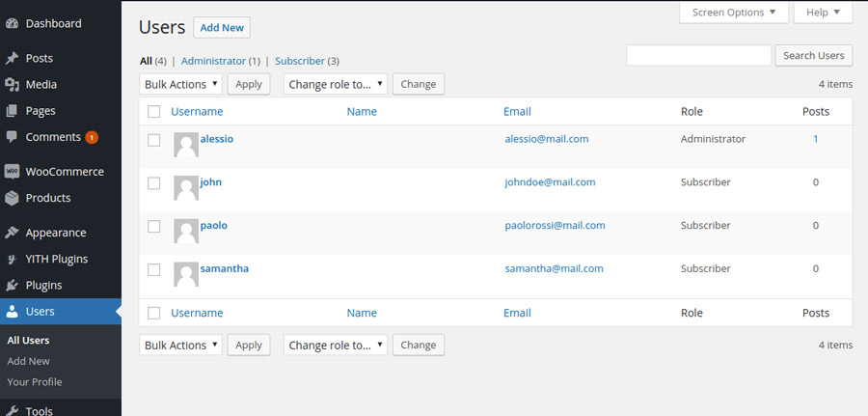868x416 pixels.
Task: Open the top 'Change role to...' dropdown
Action: [x=336, y=84]
